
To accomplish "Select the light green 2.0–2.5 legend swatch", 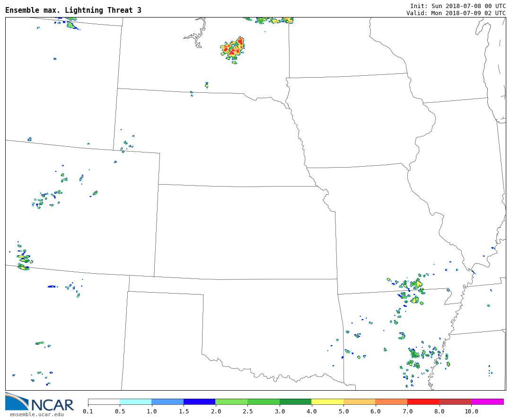I will coord(231,402).
